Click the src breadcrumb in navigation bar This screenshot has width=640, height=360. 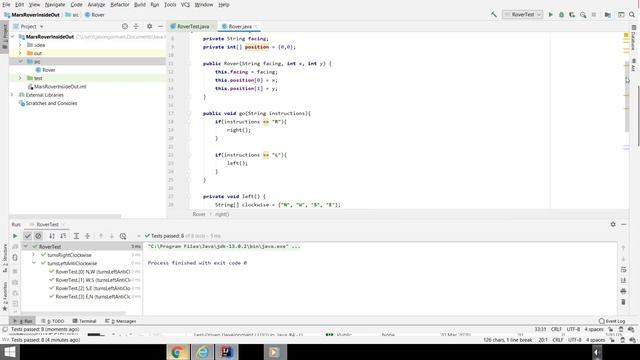[72, 15]
